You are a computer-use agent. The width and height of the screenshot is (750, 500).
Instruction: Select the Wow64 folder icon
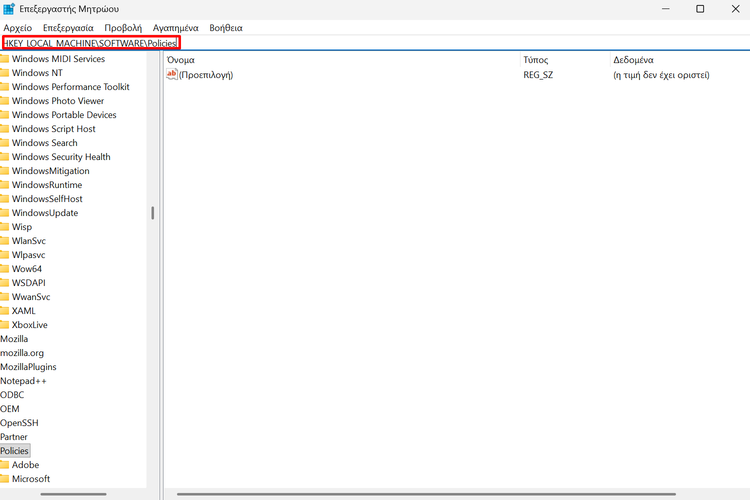tap(4, 269)
